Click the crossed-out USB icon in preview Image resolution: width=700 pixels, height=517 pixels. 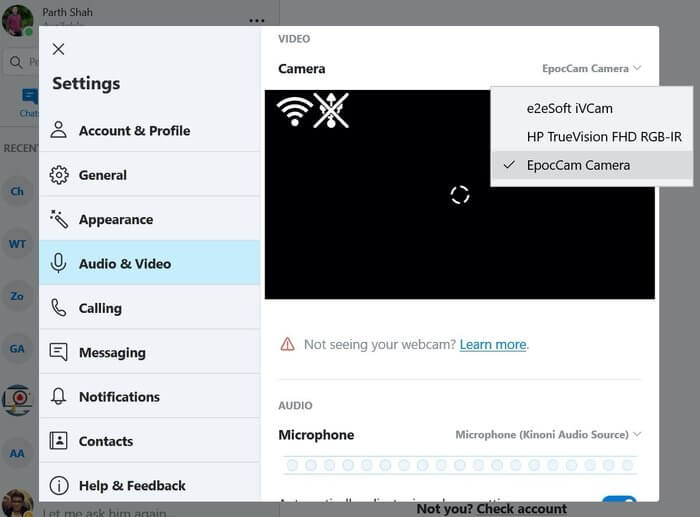(331, 110)
